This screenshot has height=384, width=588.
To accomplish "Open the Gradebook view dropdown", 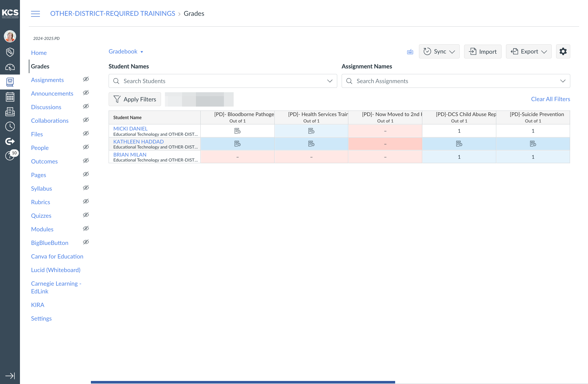I will (x=126, y=52).
